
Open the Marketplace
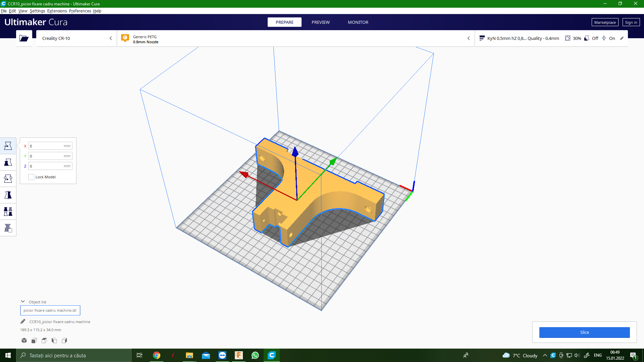pos(604,22)
